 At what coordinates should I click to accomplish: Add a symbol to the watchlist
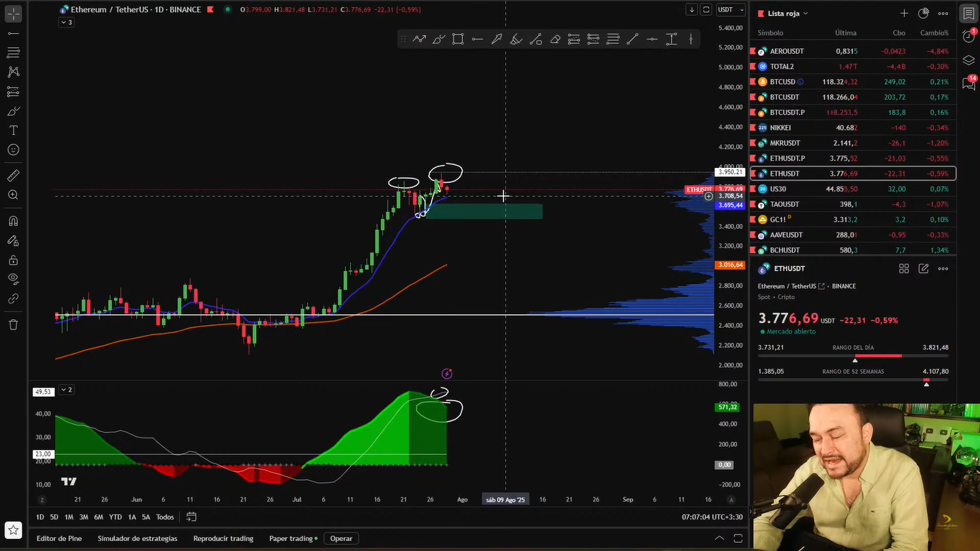(x=904, y=14)
